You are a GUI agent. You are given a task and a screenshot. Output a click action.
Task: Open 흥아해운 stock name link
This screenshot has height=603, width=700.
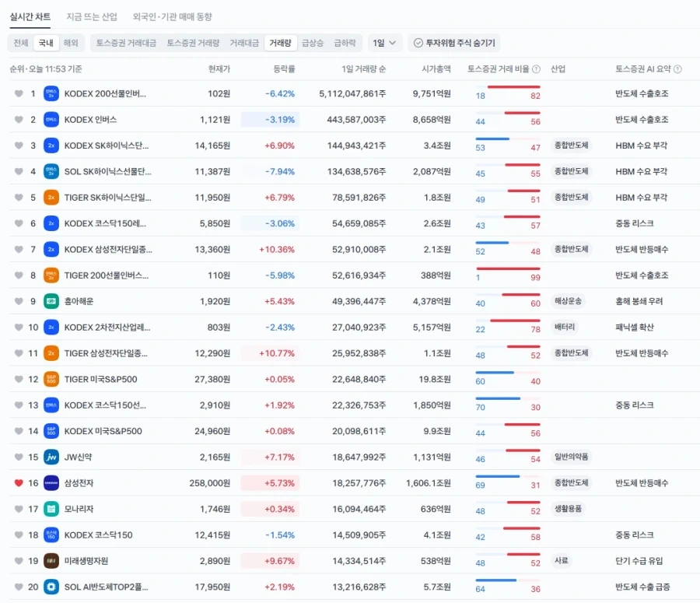tap(79, 301)
